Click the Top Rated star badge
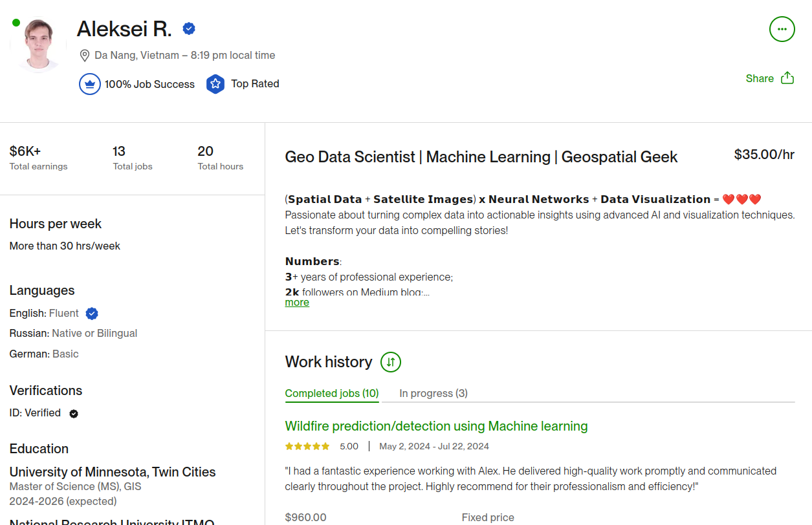 pyautogui.click(x=215, y=84)
